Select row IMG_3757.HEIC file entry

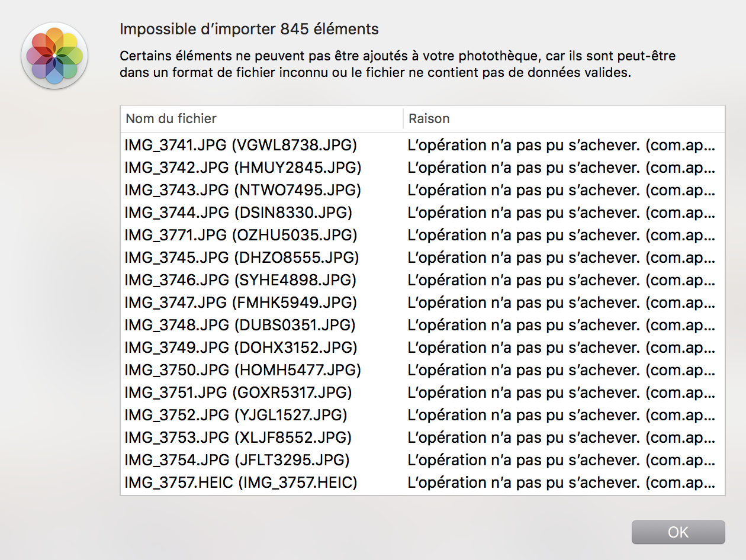coord(241,482)
